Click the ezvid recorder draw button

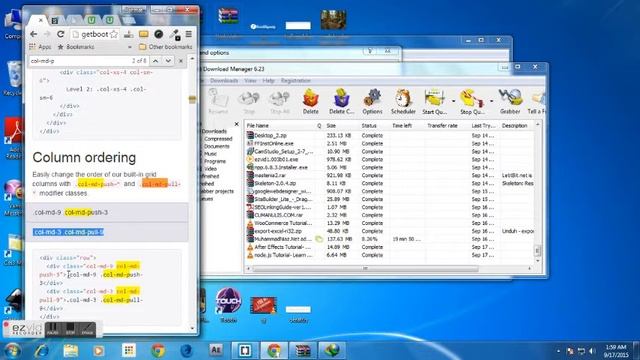pos(87,329)
